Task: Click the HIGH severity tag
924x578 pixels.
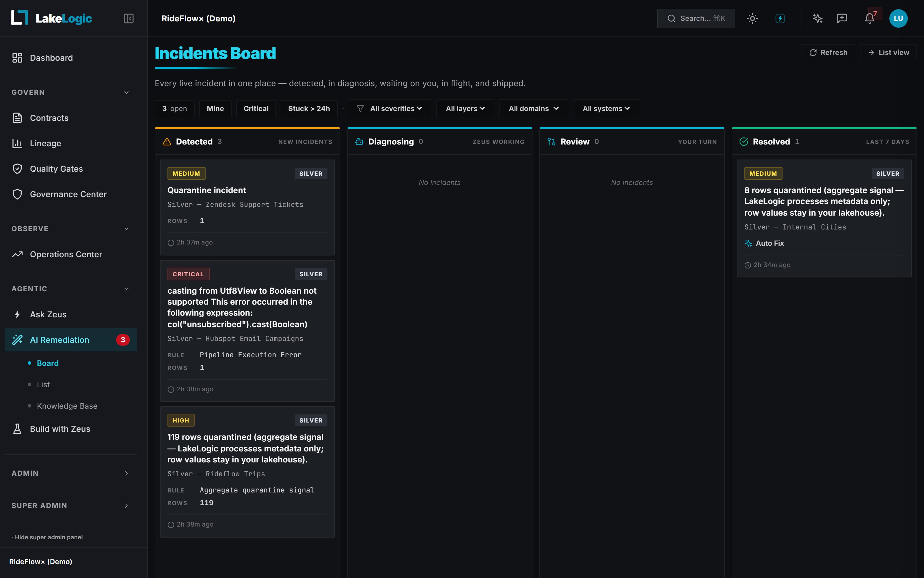Action: coord(181,420)
